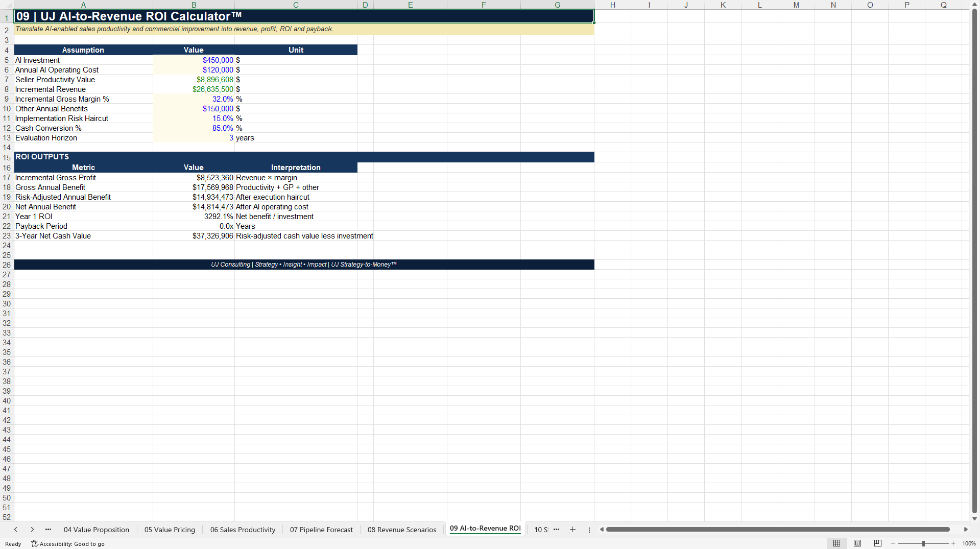Image resolution: width=980 pixels, height=549 pixels.
Task: Open the 08 Revenue Scenarios sheet
Action: [x=402, y=530]
